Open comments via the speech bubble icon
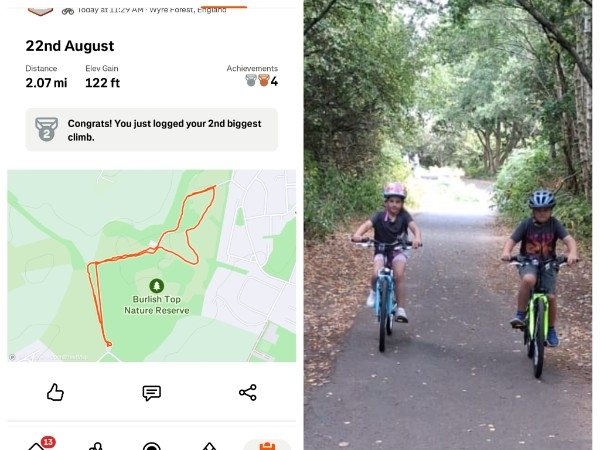Viewport: 600px width, 450px height. click(x=152, y=393)
